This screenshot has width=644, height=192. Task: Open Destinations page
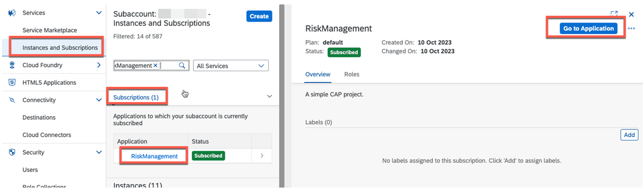(39, 117)
